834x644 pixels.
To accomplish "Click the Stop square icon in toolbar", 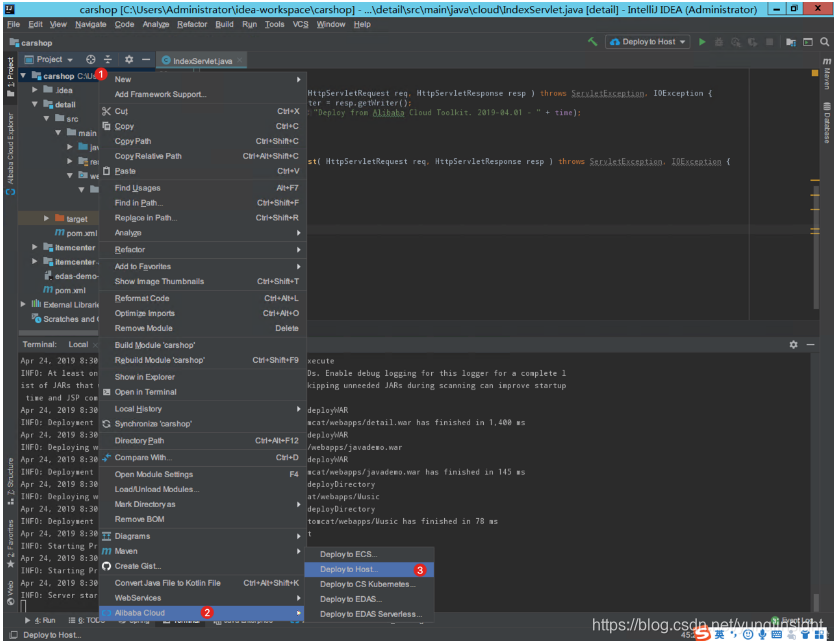I will [x=769, y=41].
